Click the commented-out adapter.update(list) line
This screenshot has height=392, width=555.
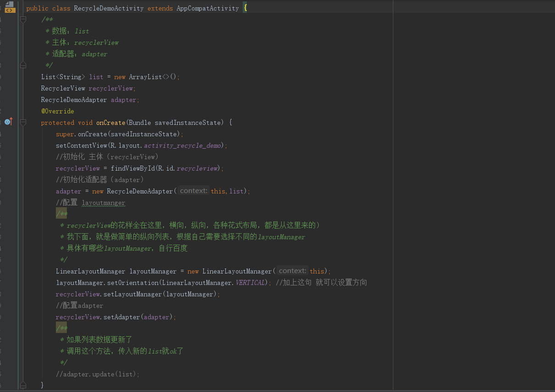pyautogui.click(x=98, y=374)
